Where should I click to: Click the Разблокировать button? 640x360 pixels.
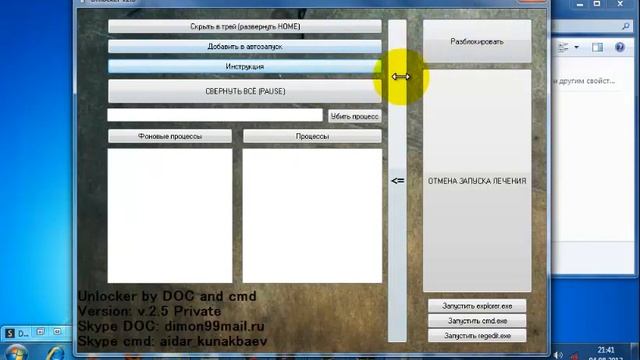click(477, 41)
